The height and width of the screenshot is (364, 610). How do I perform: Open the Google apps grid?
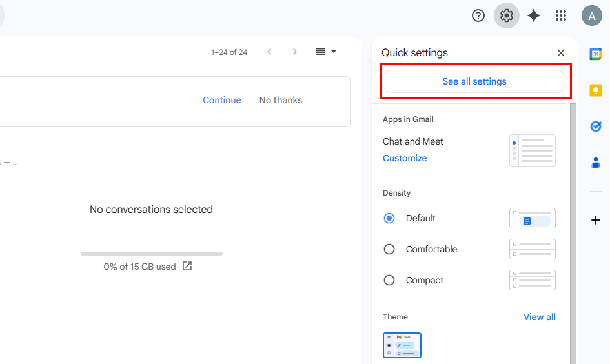click(561, 16)
